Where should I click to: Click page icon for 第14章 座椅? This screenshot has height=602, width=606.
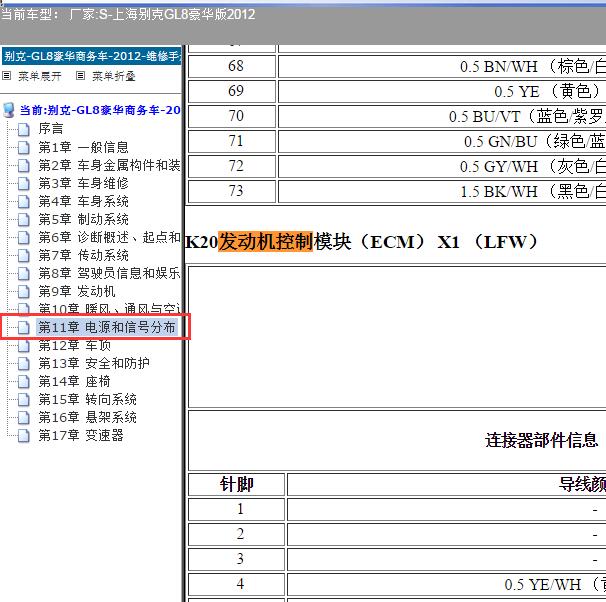point(24,382)
